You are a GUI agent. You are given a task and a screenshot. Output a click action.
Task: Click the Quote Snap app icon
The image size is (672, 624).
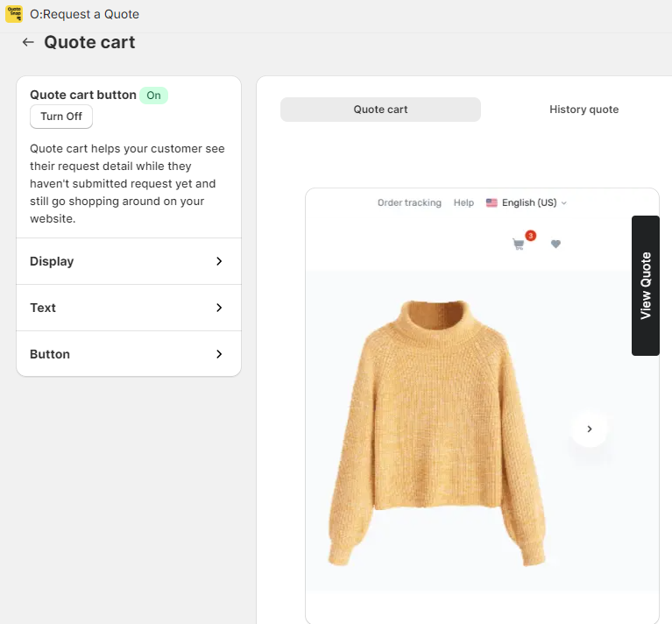(13, 14)
